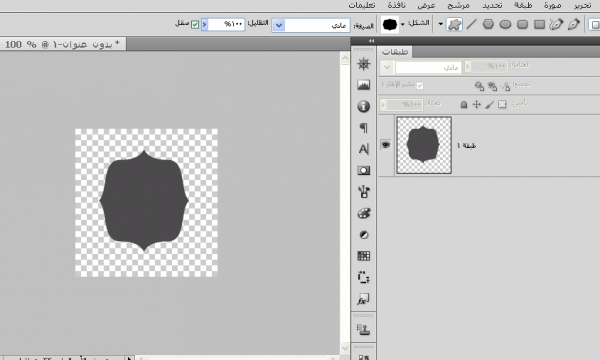Click canvas vertical scrollbar down arrow
Image resolution: width=600 pixels, height=360 pixels.
click(x=345, y=348)
